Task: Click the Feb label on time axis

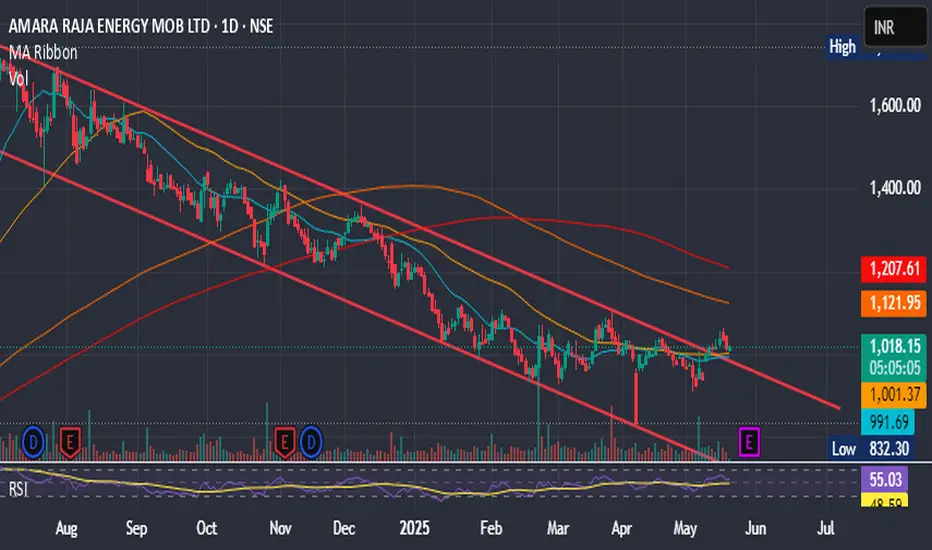Action: point(491,528)
